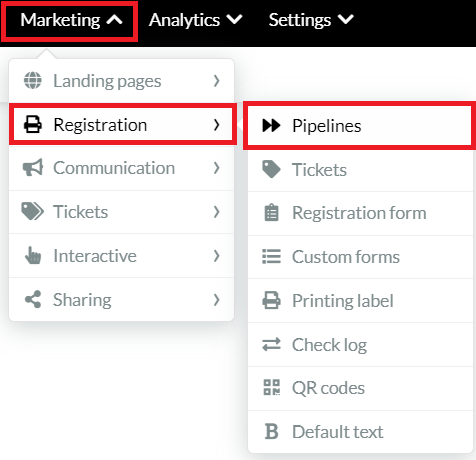Viewport: 476px width, 460px height.
Task: Click the swap arrows Check log icon
Action: click(271, 344)
